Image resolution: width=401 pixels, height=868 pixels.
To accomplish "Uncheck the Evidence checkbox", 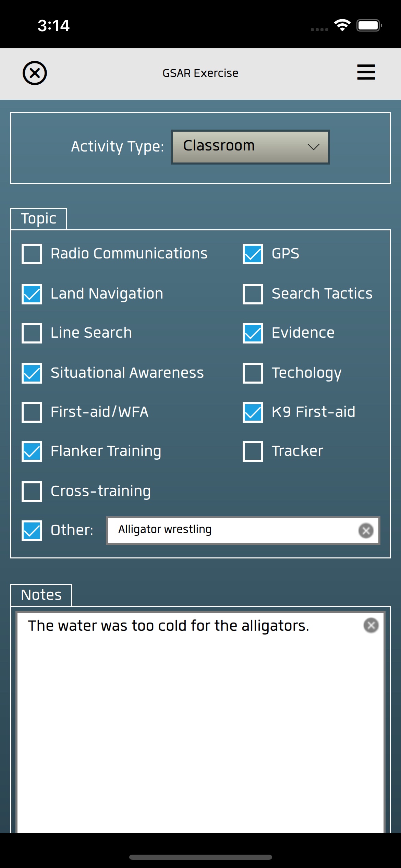I will [x=253, y=333].
